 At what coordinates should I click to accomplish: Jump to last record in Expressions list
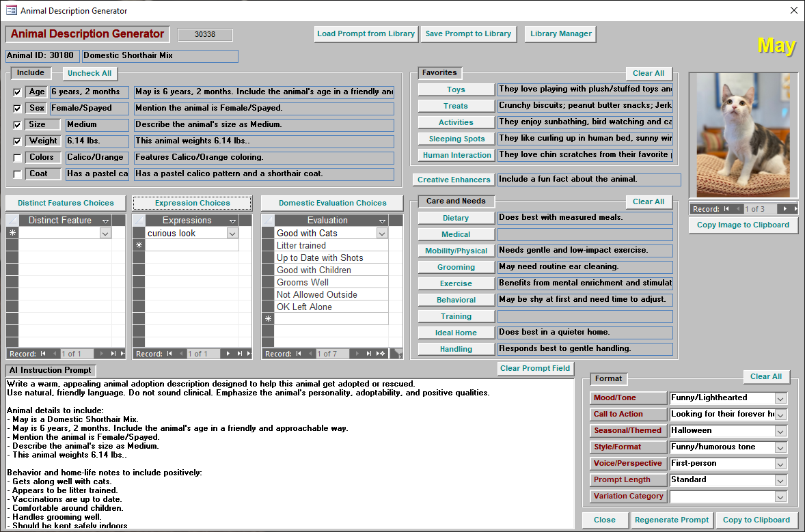(239, 354)
